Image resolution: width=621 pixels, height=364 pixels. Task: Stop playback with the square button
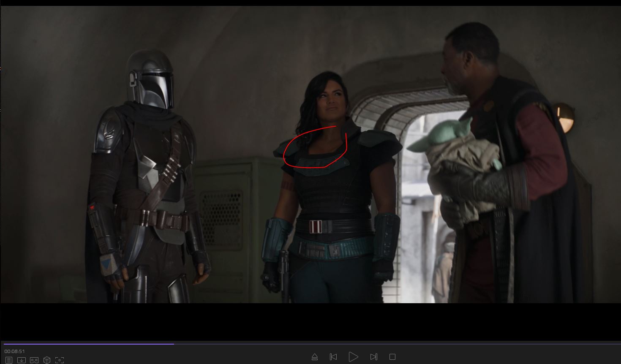[x=392, y=357]
